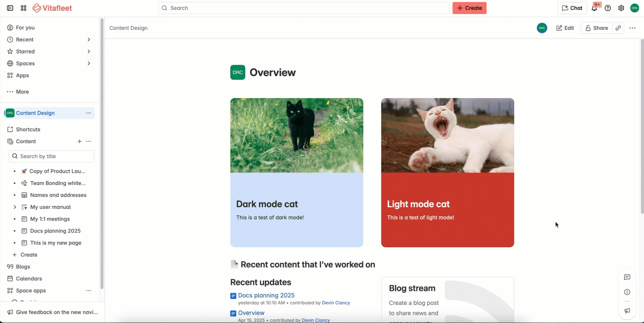Open the help question mark icon
Viewport: 644px width, 323px height.
pos(608,8)
